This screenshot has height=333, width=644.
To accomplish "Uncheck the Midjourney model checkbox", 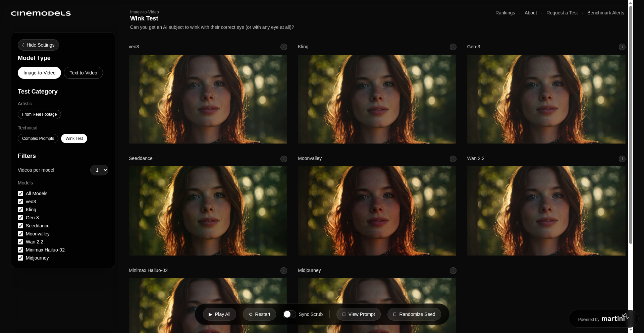I will click(20, 258).
